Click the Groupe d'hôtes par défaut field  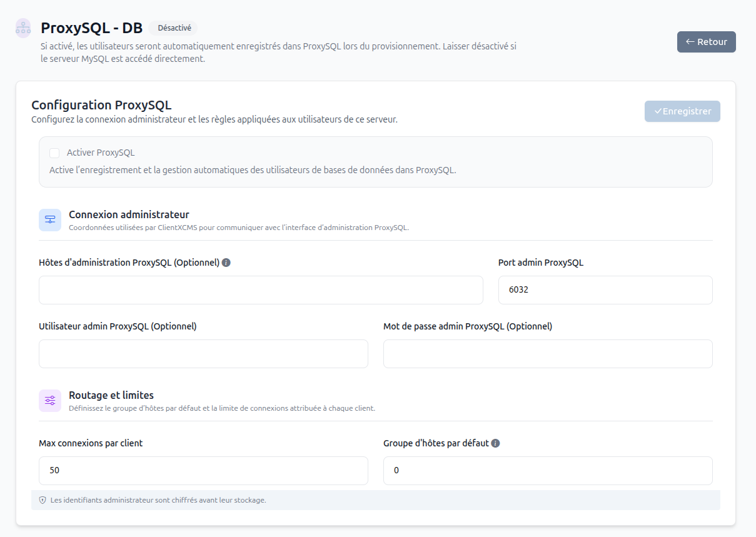[548, 471]
